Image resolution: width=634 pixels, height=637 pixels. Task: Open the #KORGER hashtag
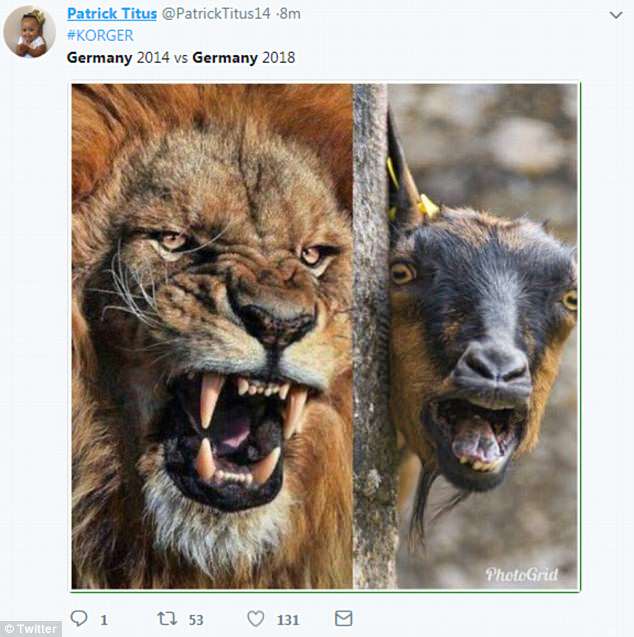click(x=100, y=35)
